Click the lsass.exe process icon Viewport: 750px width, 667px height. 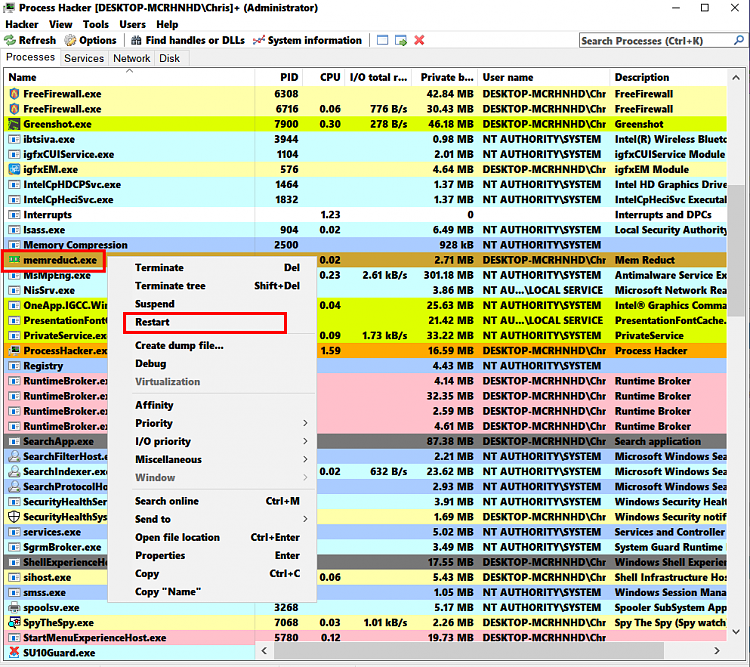14,230
